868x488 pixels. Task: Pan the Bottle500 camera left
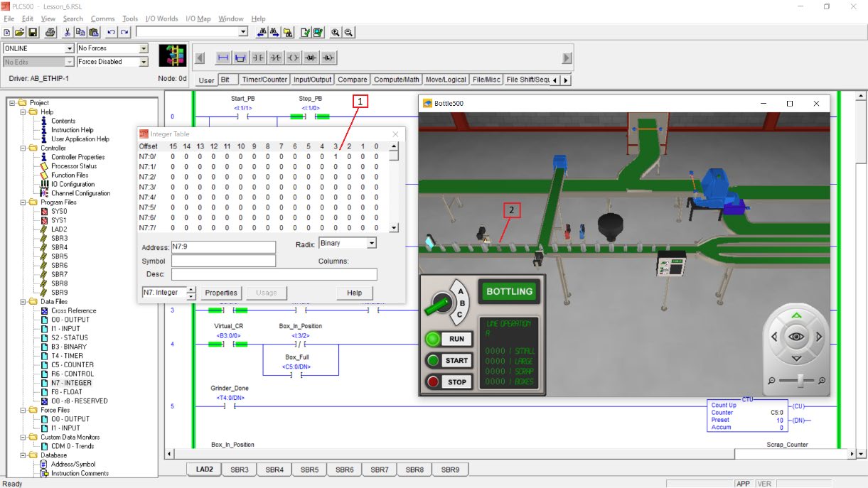coord(775,336)
